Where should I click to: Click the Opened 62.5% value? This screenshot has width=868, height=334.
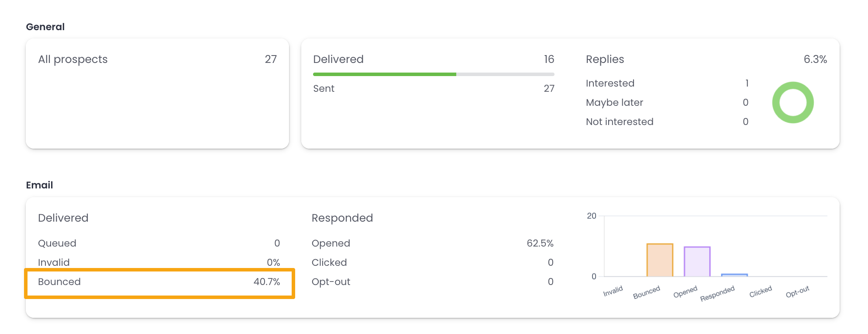pos(540,243)
